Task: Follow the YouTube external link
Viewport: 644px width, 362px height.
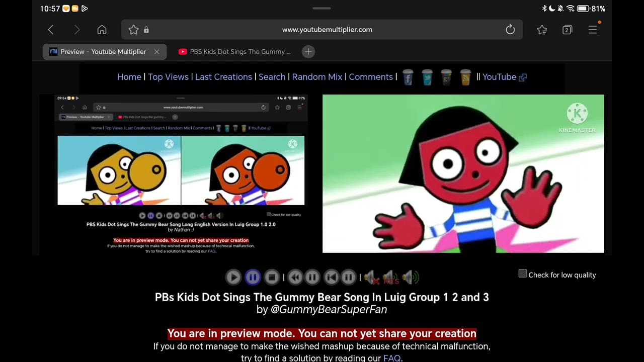Action: click(504, 77)
